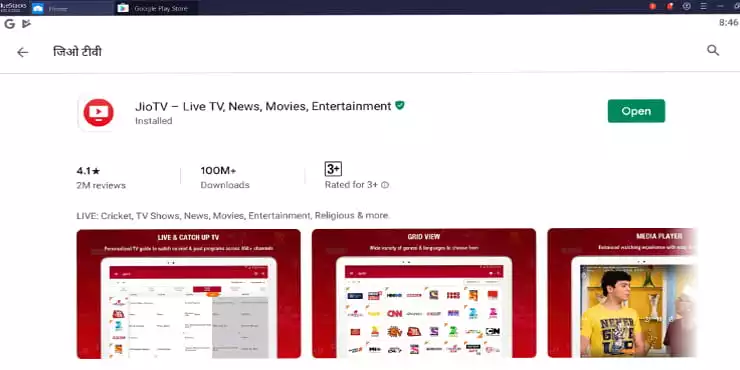
Task: Click the Rated for 3+ text
Action: 351,185
